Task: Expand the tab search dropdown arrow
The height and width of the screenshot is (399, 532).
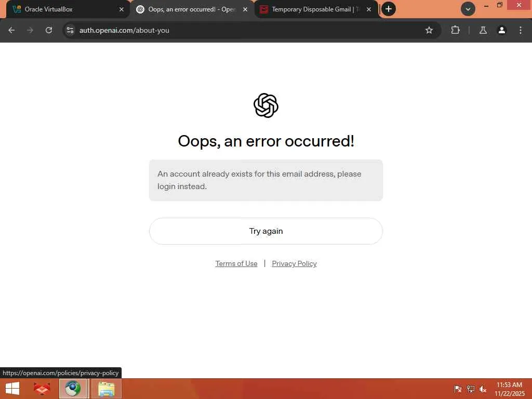Action: [468, 9]
